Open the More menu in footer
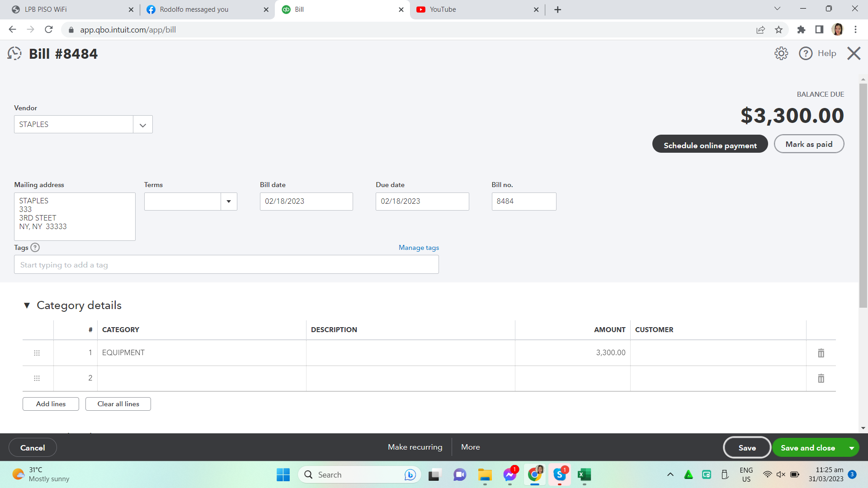This screenshot has height=488, width=868. 470,447
